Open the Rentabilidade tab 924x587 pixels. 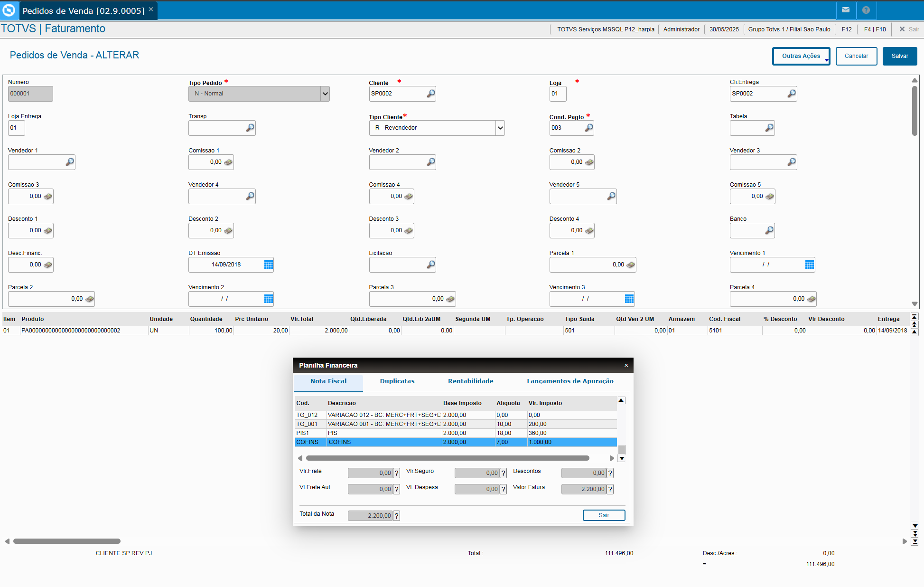[470, 381]
